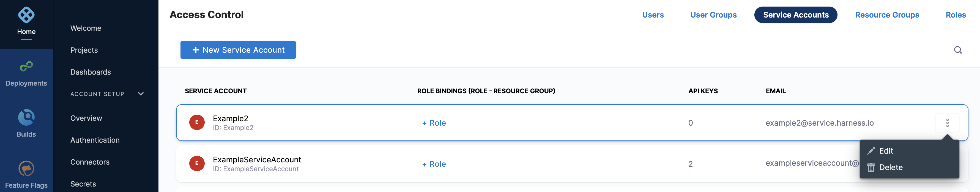Click the New Service Account button

(x=238, y=50)
